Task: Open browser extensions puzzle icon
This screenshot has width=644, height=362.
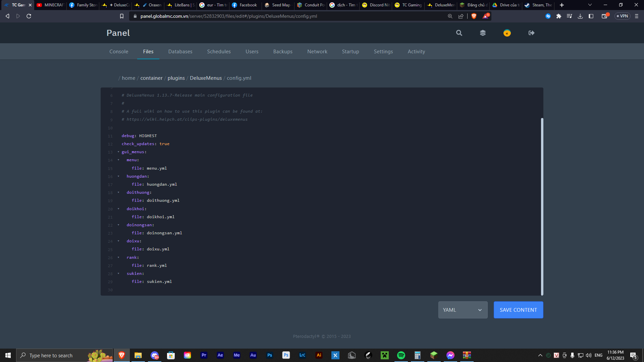Action: click(x=558, y=16)
